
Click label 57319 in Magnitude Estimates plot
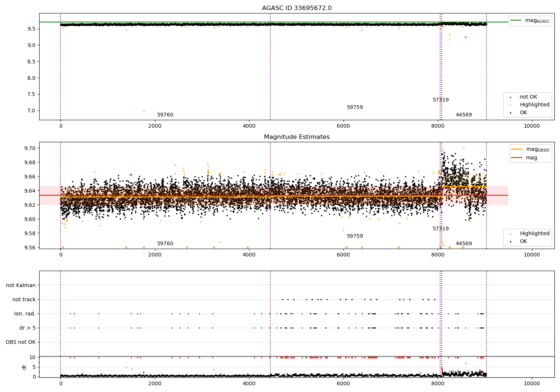point(441,229)
